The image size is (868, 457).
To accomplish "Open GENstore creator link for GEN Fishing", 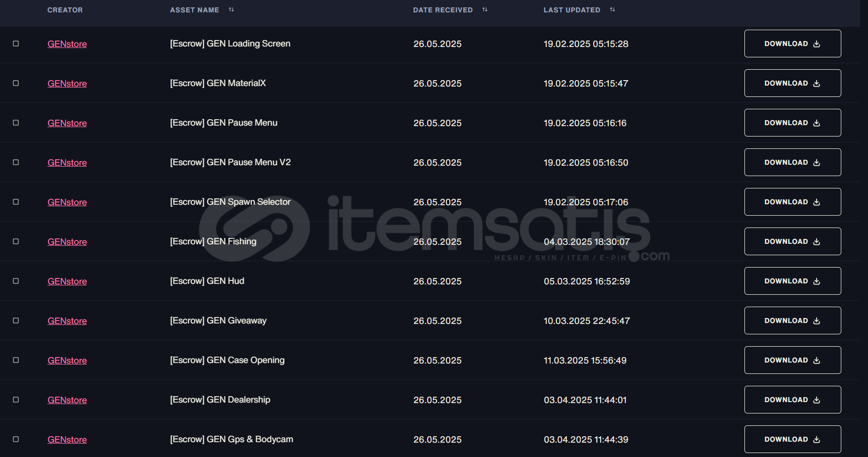I will 67,242.
